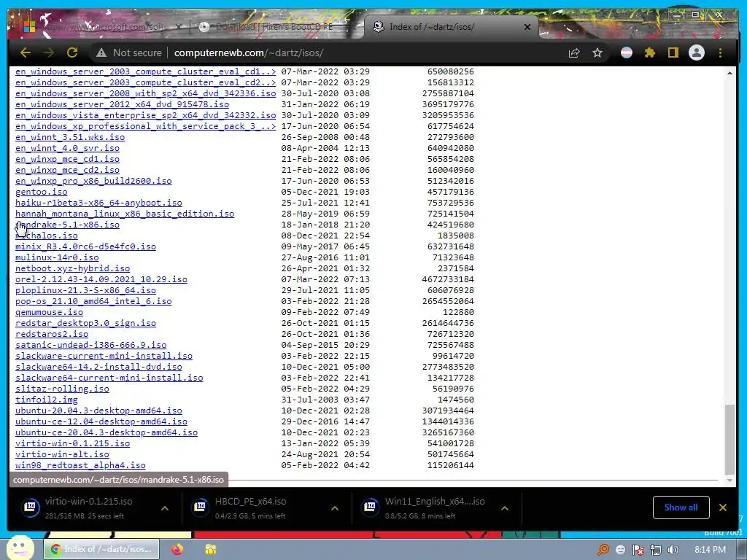The width and height of the screenshot is (747, 560).
Task: Open orel-2.12.43-14.09.2021_10.29.iso link
Action: point(101,279)
